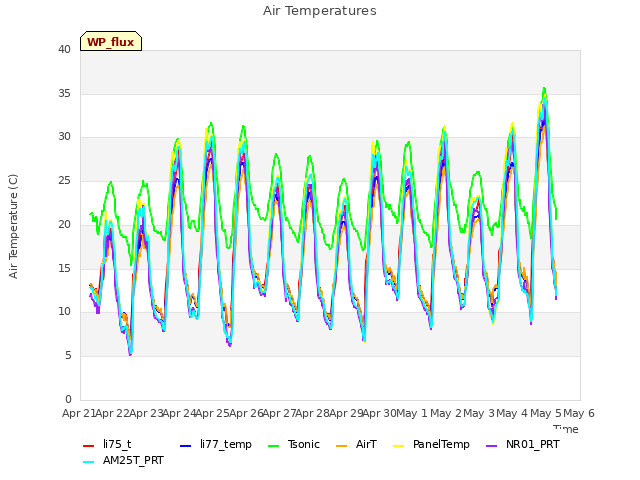Image resolution: width=640 pixels, height=480 pixels.
Task: Click the 40 y-axis tick label
Action: pyautogui.click(x=64, y=50)
